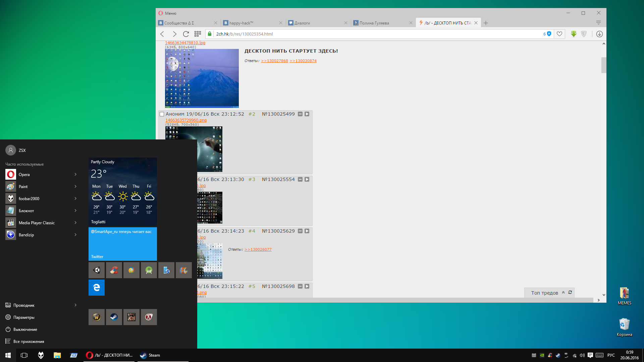
Task: Open volume control in system tray
Action: pos(582,355)
